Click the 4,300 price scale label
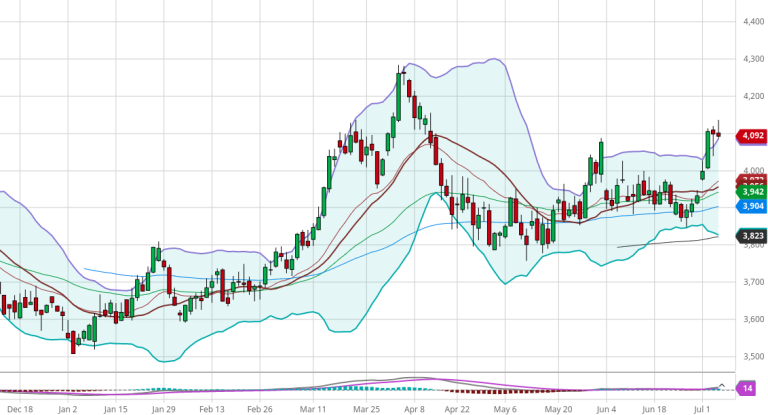 point(751,59)
